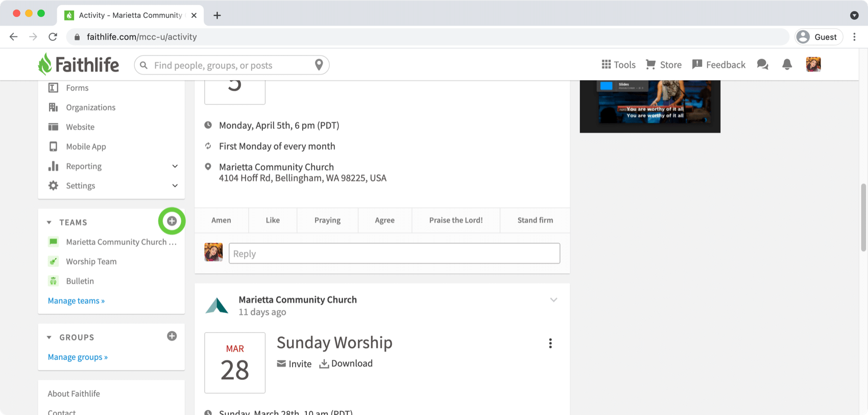This screenshot has height=415, width=868.
Task: Click the Reply text field
Action: click(394, 253)
